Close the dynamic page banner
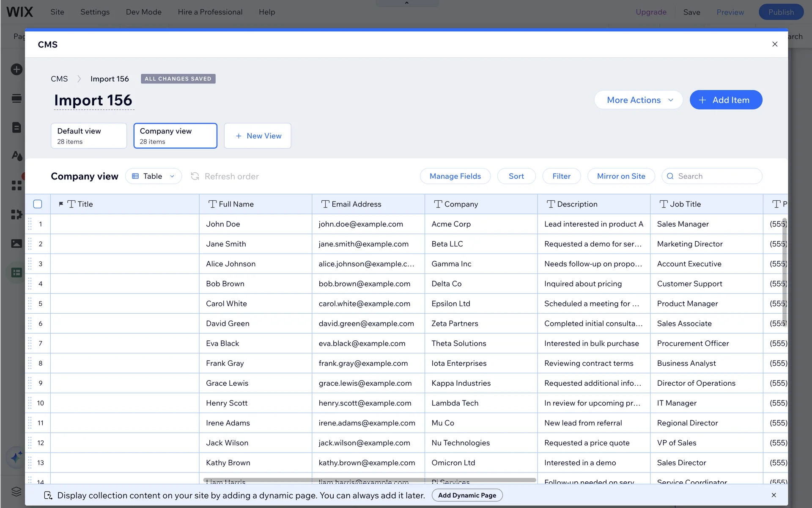812x508 pixels. [774, 495]
